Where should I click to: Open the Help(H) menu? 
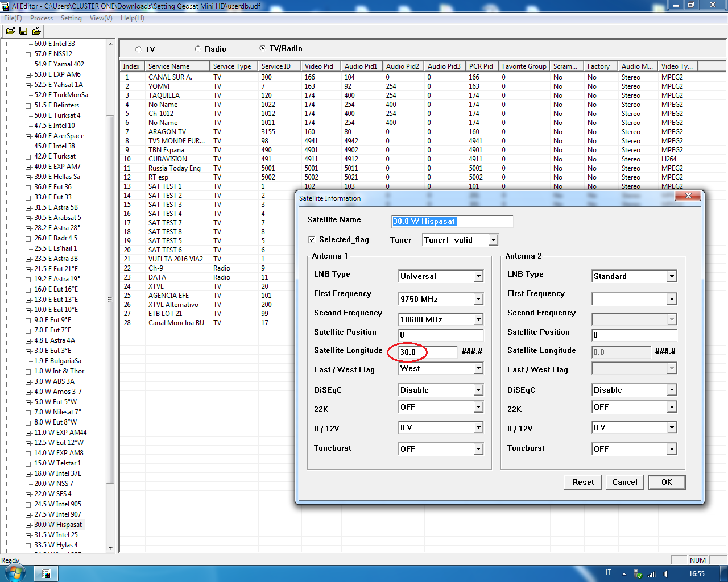tap(133, 18)
